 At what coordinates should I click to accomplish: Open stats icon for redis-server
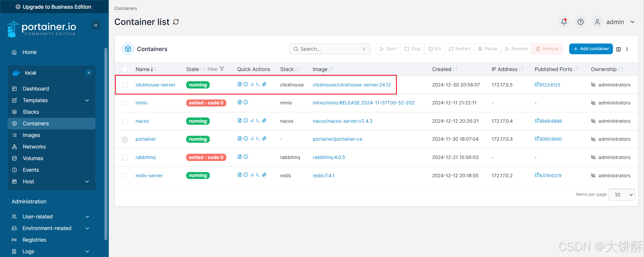click(252, 175)
